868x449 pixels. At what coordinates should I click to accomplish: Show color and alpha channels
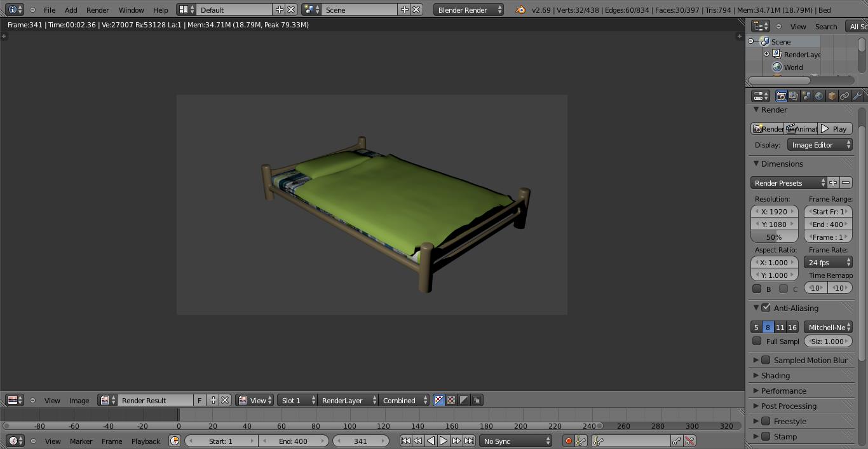click(438, 400)
